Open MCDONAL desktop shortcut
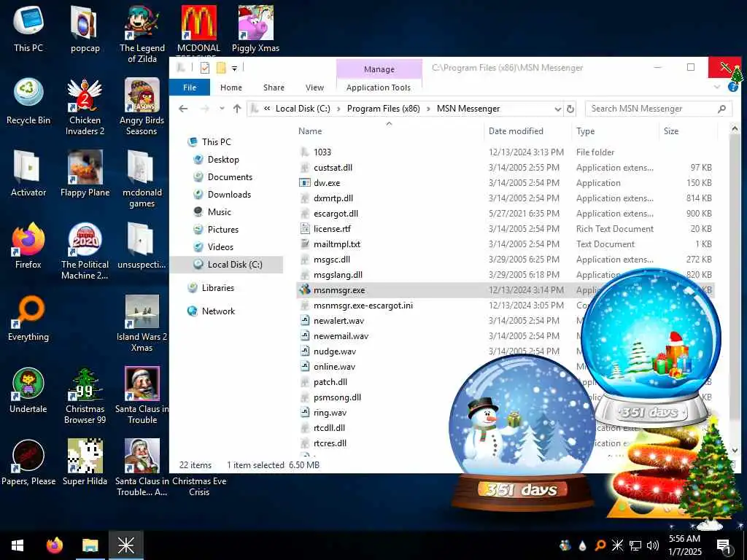 coord(198,28)
